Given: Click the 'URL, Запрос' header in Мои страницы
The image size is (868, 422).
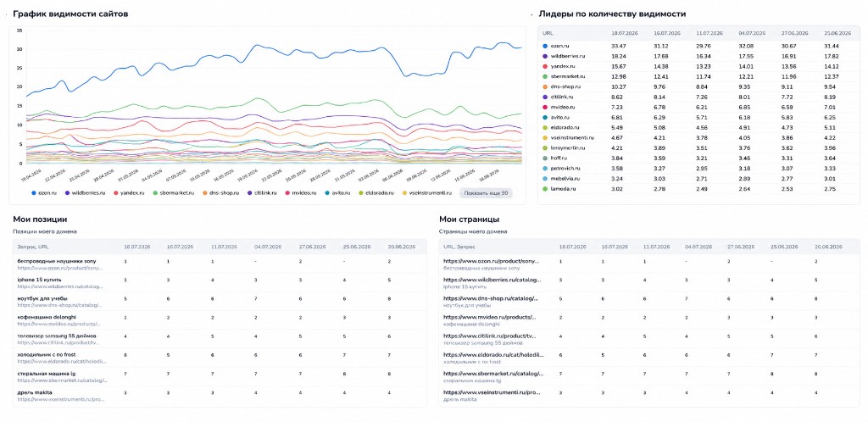Looking at the screenshot, I should (x=459, y=247).
